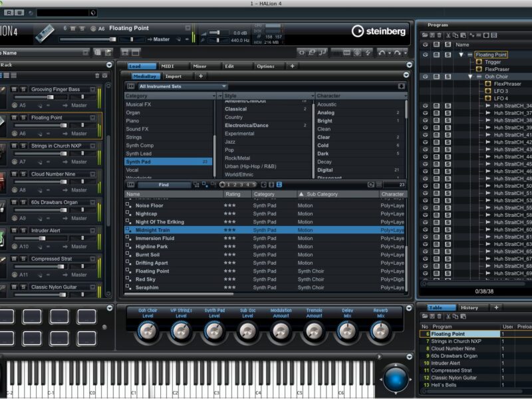This screenshot has width=532, height=399.
Task: Click the Trigger module icon in the program tree
Action: [479, 62]
